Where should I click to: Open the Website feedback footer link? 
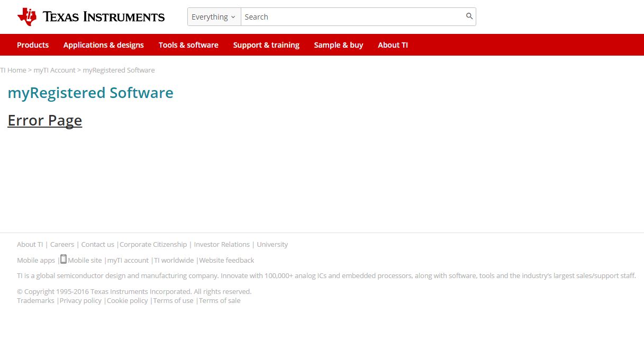(x=226, y=260)
